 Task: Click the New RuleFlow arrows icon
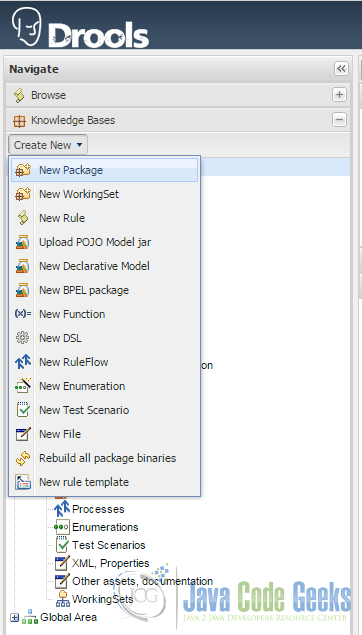[23, 362]
